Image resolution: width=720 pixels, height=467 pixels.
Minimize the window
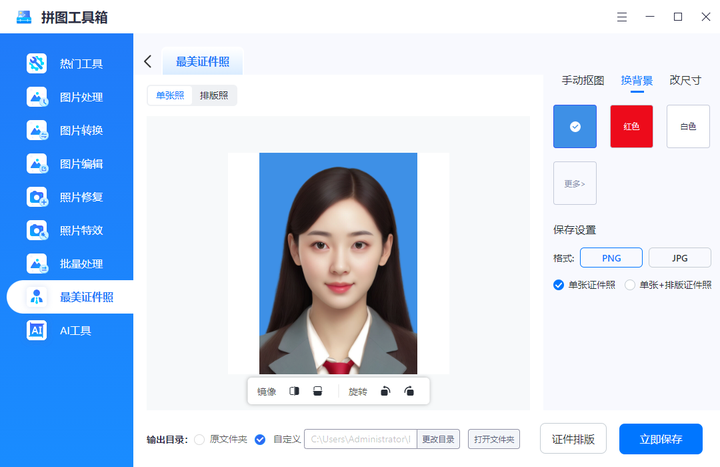pyautogui.click(x=650, y=17)
